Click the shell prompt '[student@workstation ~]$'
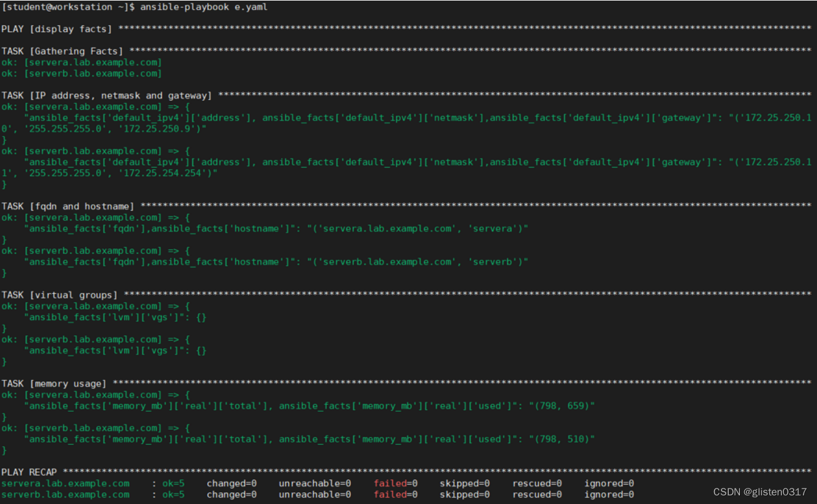The width and height of the screenshot is (817, 504). (x=68, y=7)
